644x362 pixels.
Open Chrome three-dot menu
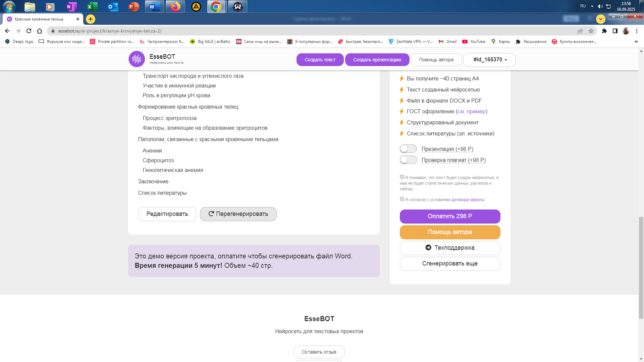(x=637, y=31)
